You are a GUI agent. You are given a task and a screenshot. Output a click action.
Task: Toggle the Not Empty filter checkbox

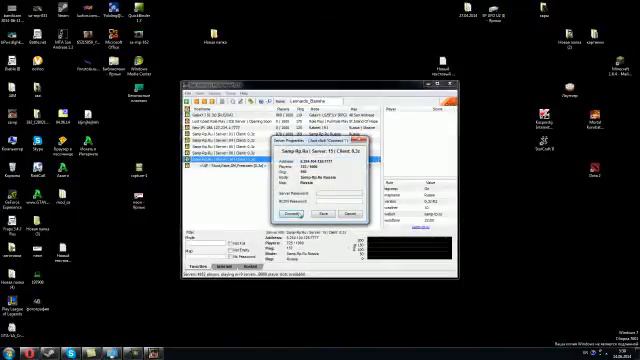pyautogui.click(x=230, y=250)
